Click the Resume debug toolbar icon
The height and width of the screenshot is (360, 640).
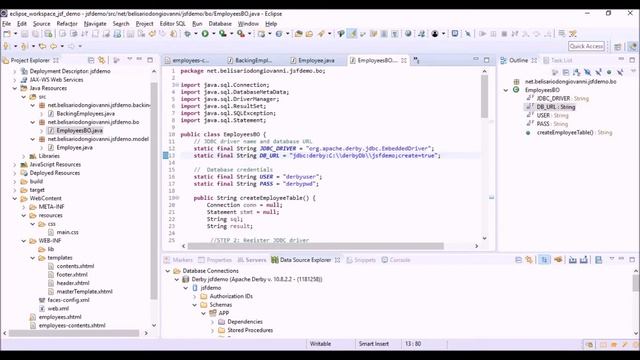(482, 33)
